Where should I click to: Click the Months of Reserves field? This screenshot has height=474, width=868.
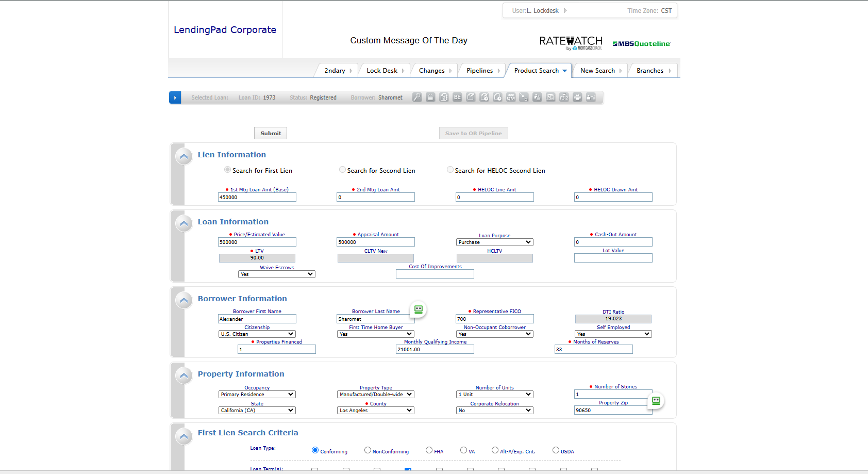point(593,350)
